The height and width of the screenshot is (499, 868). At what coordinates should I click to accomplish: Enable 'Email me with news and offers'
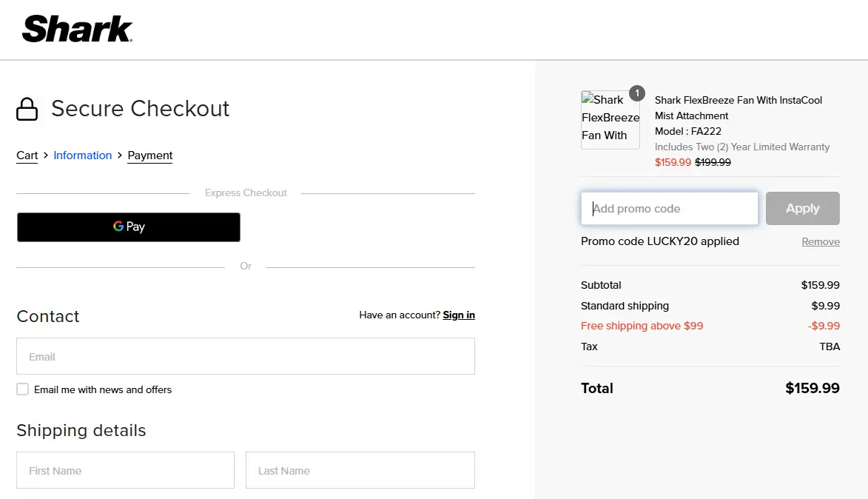[23, 389]
